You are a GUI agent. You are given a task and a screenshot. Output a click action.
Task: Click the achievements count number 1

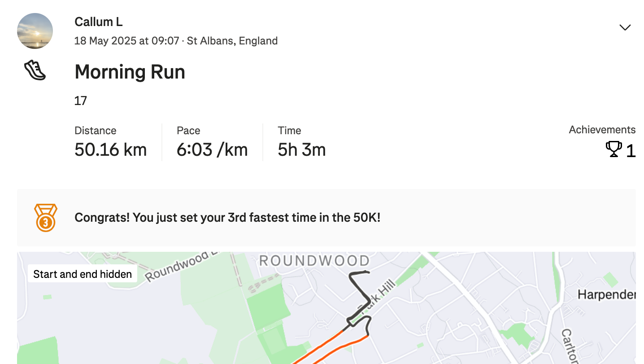pos(631,151)
